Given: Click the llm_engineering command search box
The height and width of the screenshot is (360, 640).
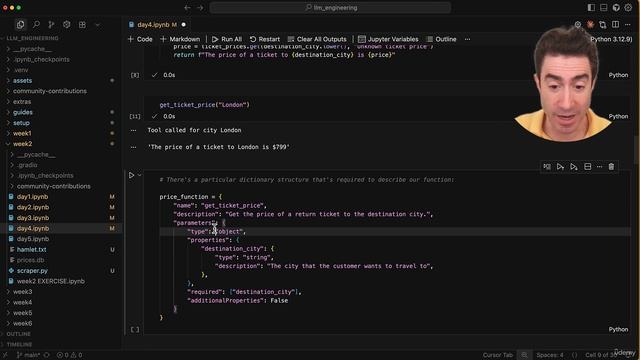Looking at the screenshot, I should [x=330, y=7].
